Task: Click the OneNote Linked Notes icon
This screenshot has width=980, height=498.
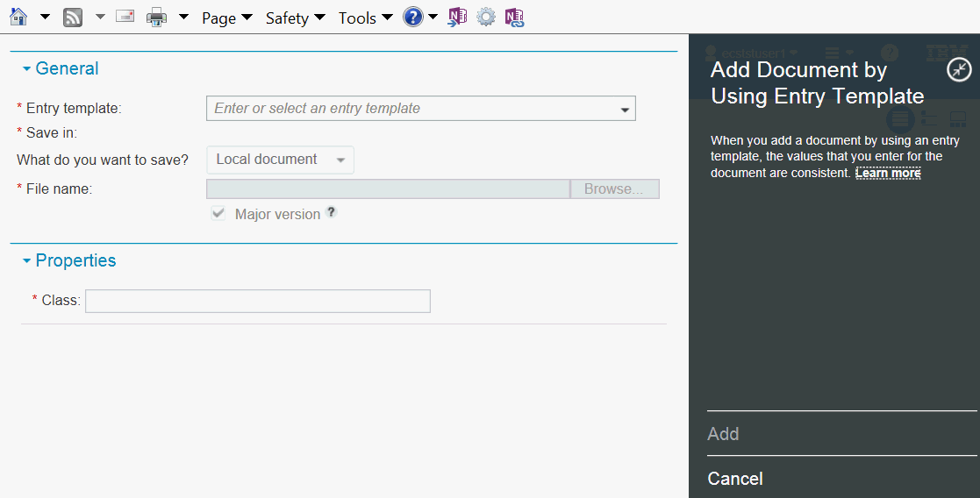Action: click(x=514, y=18)
